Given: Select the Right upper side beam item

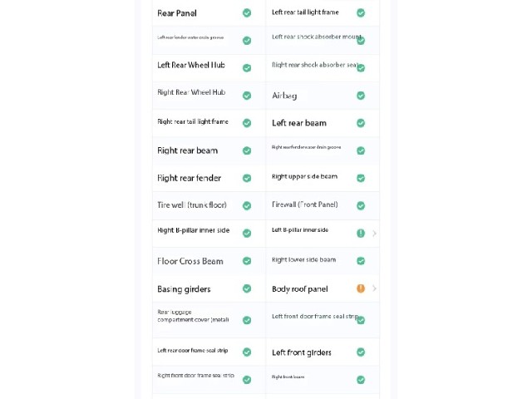Looking at the screenshot, I should pyautogui.click(x=323, y=178).
